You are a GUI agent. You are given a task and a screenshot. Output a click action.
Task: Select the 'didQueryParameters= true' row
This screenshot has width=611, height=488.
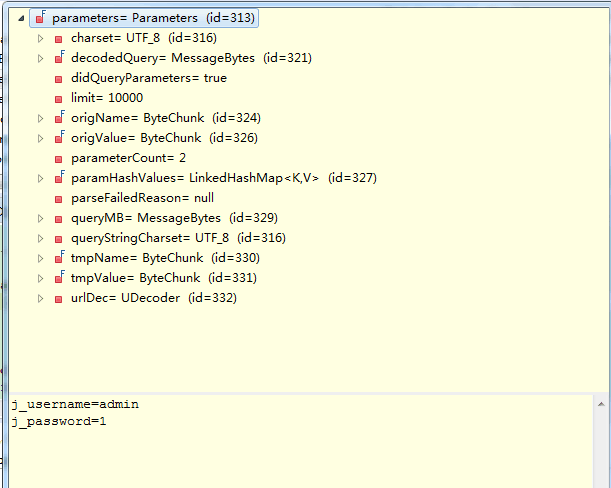[x=149, y=78]
